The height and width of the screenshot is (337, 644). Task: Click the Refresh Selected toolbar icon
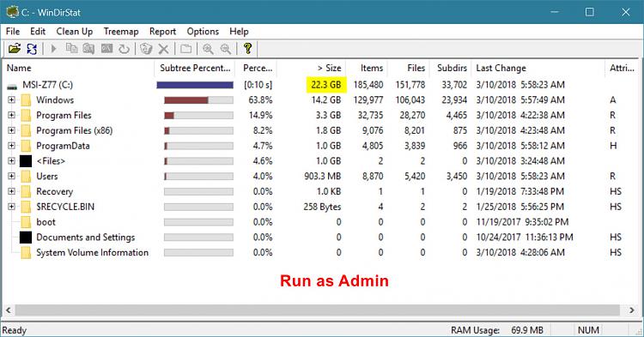[124, 49]
